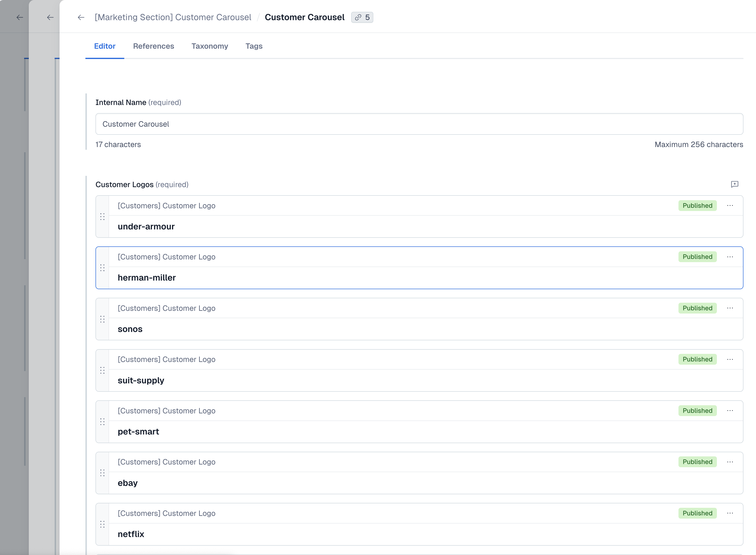Focus the Internal Name input field

tap(419, 124)
